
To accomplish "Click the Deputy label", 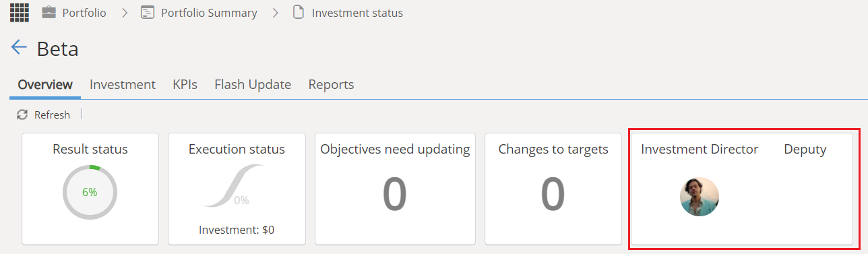I will tap(805, 150).
